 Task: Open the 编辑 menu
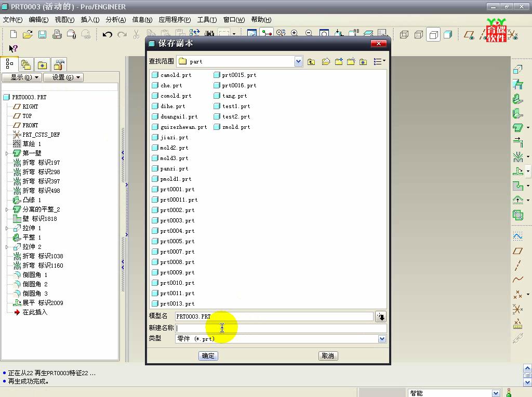coord(38,20)
